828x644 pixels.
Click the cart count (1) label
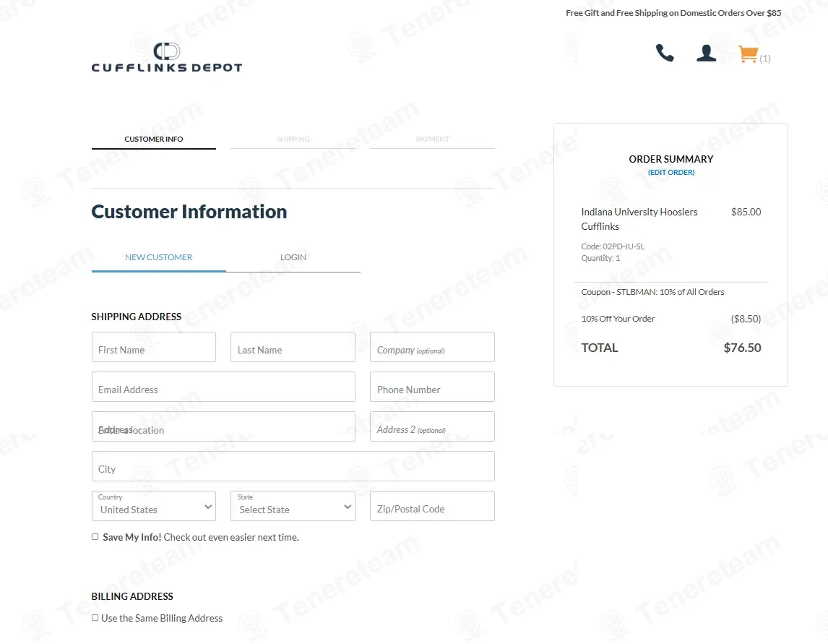coord(764,59)
